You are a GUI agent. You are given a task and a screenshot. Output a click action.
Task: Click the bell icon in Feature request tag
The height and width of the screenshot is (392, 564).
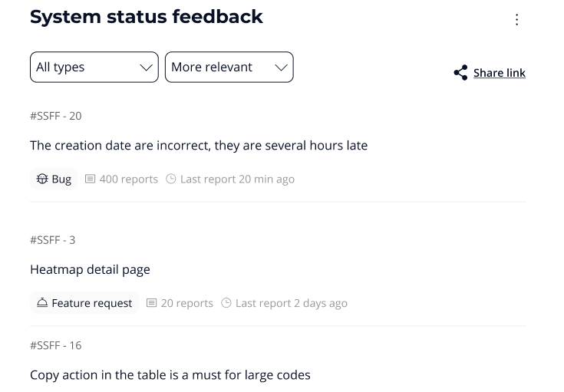[42, 303]
